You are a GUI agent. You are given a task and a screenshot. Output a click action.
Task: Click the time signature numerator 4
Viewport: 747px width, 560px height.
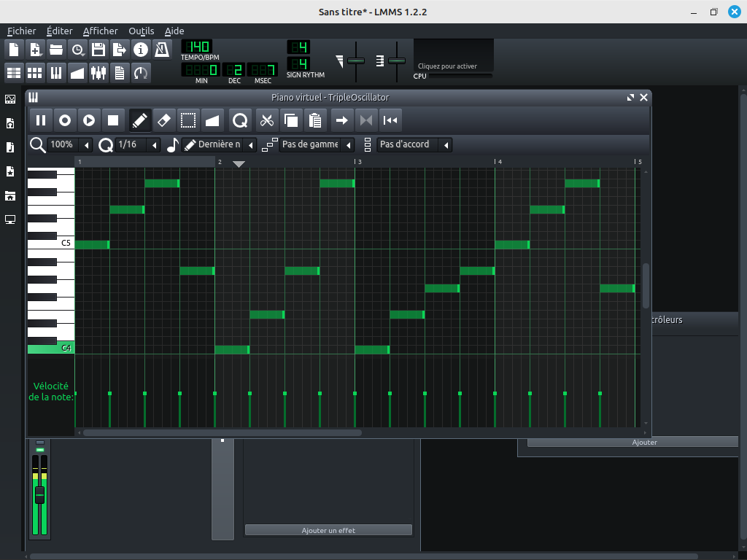pyautogui.click(x=298, y=47)
